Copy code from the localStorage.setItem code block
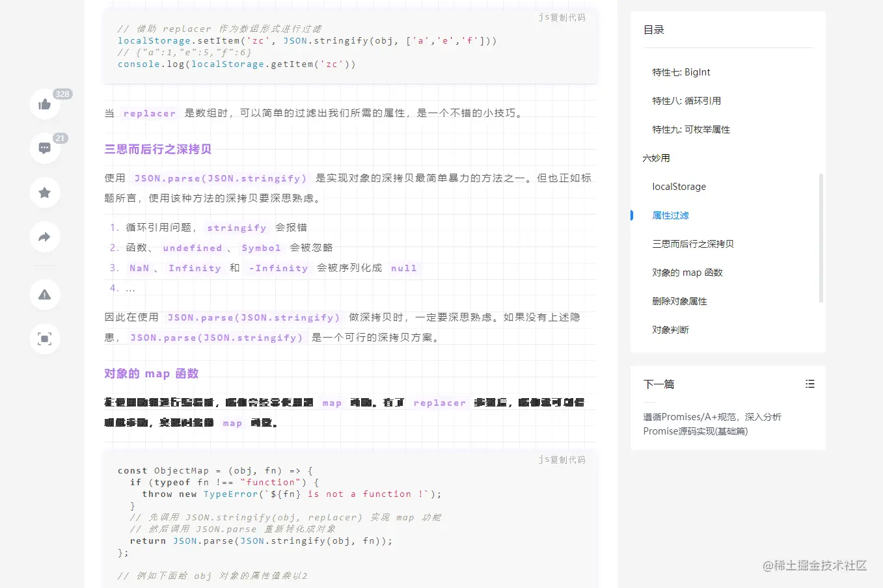 (x=567, y=18)
